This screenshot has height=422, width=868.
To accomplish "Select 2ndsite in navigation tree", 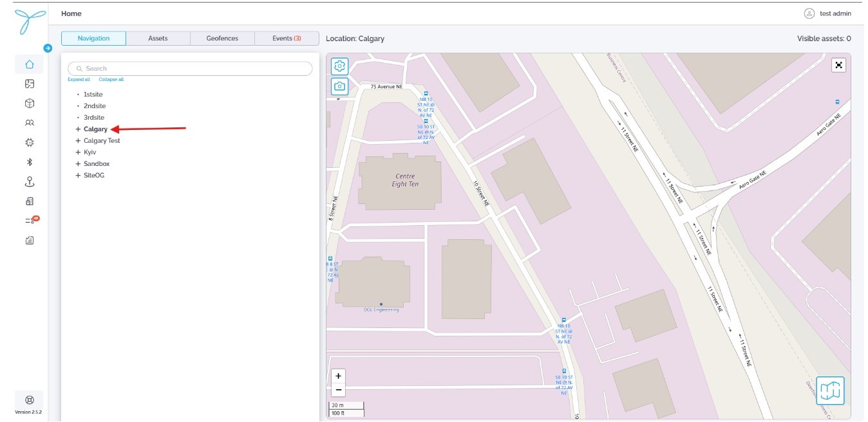I will [95, 106].
